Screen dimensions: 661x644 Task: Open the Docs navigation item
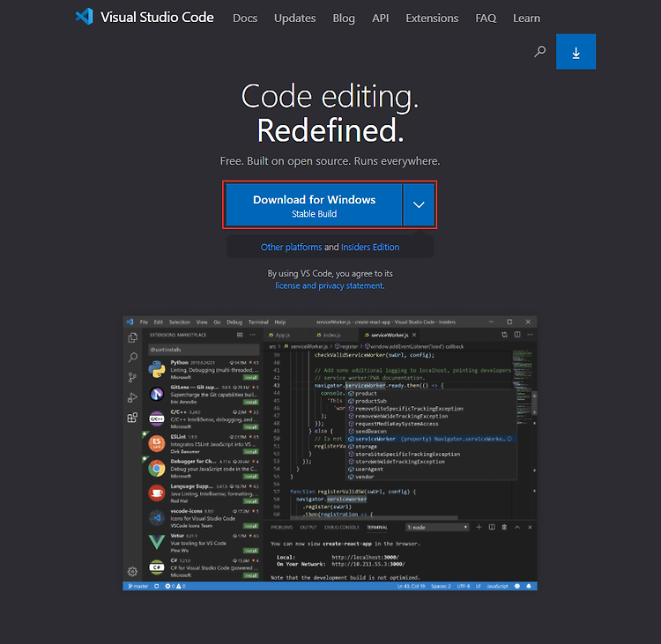coord(245,19)
